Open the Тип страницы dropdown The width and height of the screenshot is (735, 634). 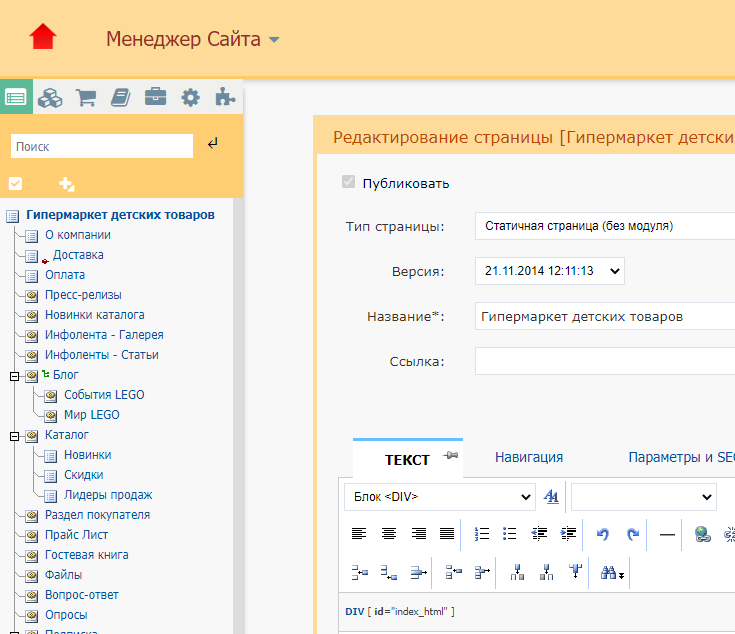pos(604,226)
